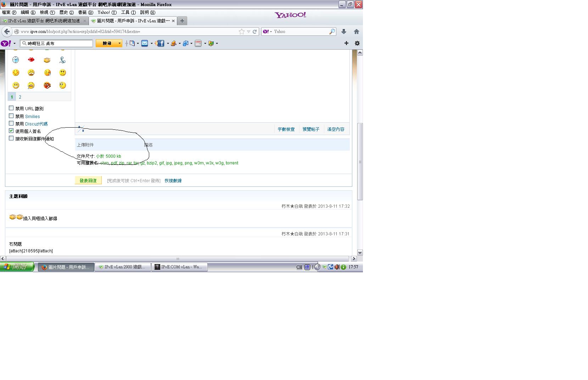Add a Yahoo toolbar app with plus icon
Screen dimensions: 588x380
click(x=346, y=43)
